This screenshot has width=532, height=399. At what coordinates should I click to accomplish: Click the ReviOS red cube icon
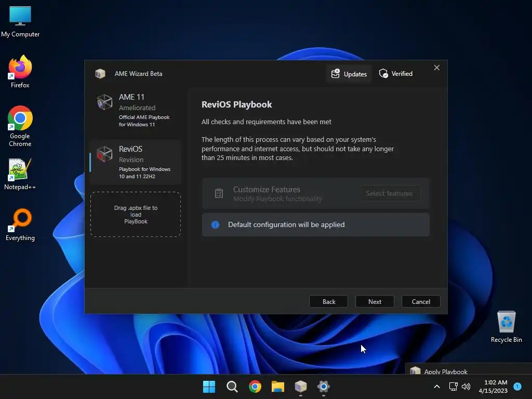point(104,154)
